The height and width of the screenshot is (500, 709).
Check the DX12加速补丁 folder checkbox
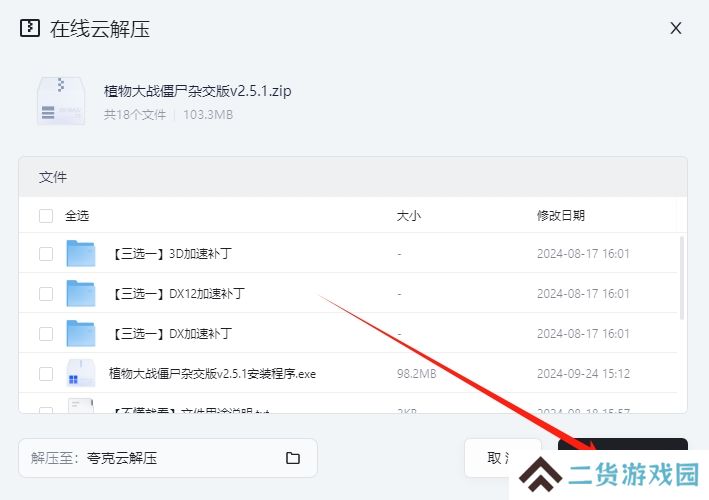(x=46, y=294)
